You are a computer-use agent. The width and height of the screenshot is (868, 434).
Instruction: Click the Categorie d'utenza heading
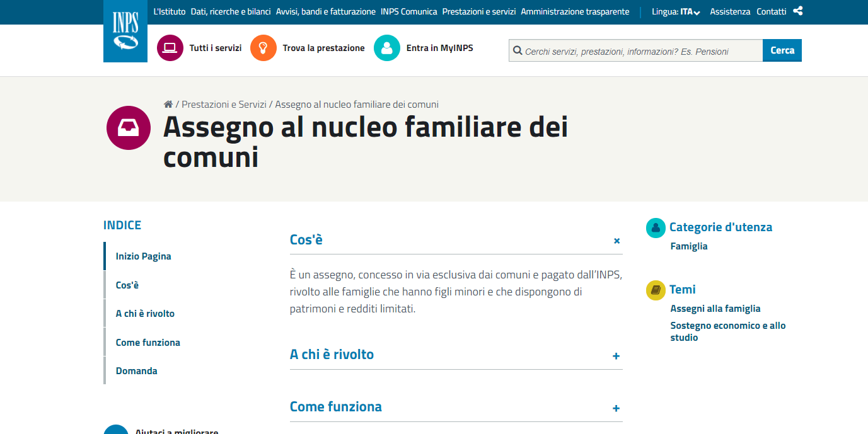pyautogui.click(x=720, y=227)
